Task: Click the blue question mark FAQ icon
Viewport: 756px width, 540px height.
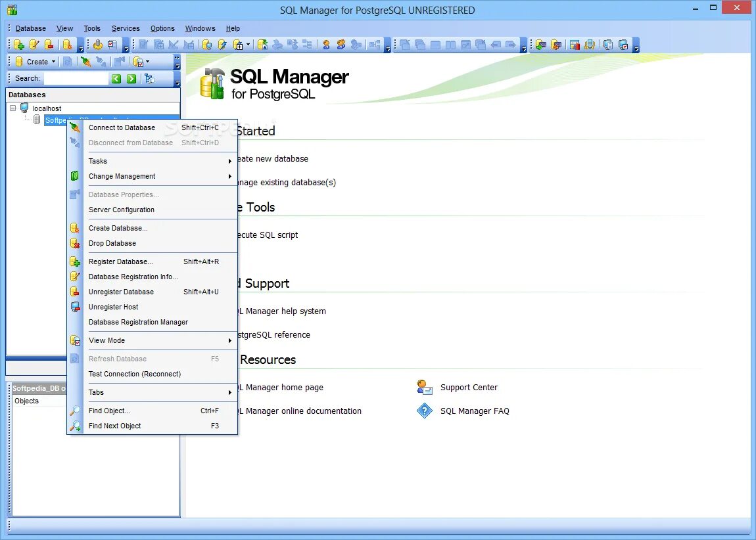Action: tap(424, 411)
